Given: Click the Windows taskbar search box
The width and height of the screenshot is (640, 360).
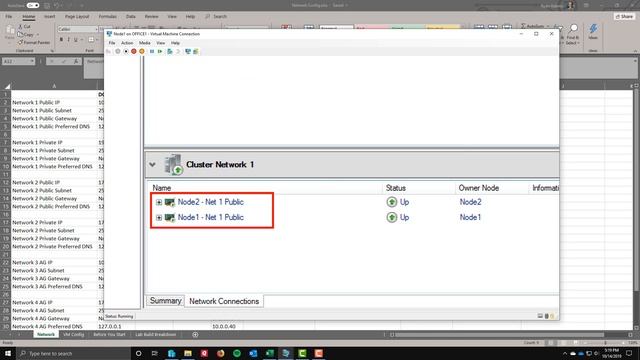Looking at the screenshot, I should point(73,353).
